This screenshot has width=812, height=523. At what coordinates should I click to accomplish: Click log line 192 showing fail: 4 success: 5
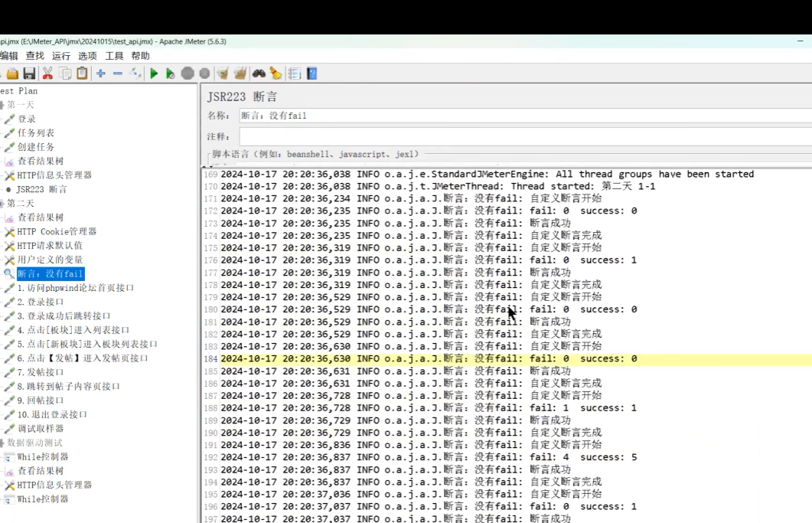click(x=429, y=457)
